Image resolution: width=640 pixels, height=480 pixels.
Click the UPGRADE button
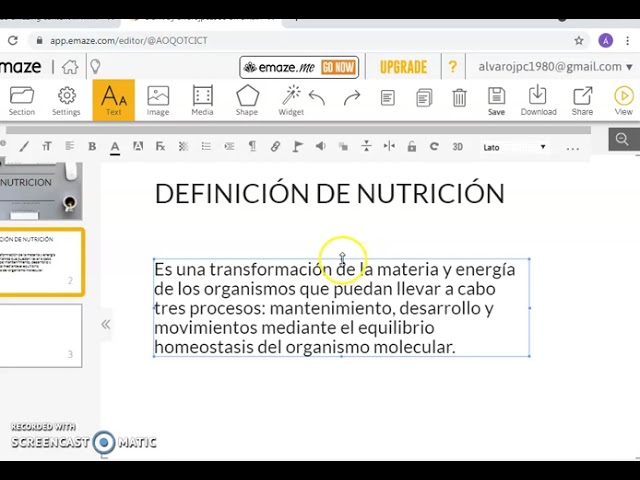(403, 67)
